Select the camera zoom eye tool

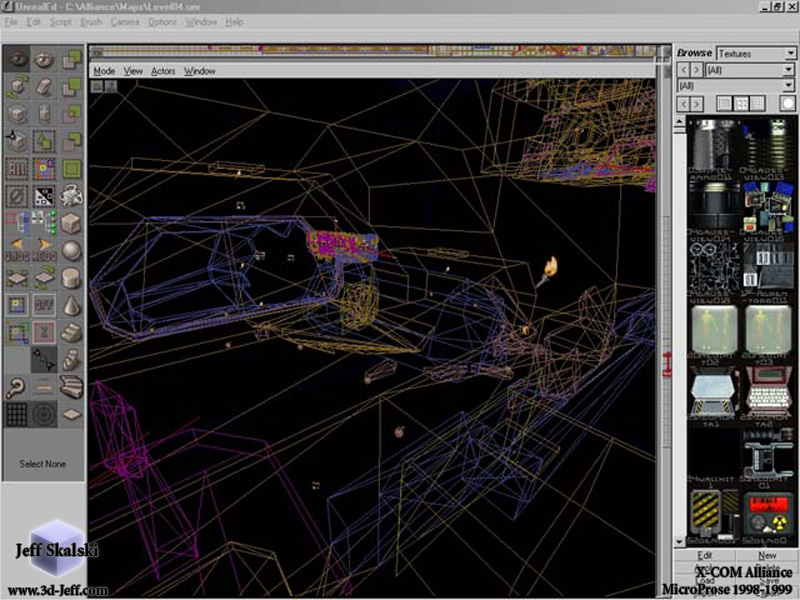[x=44, y=60]
